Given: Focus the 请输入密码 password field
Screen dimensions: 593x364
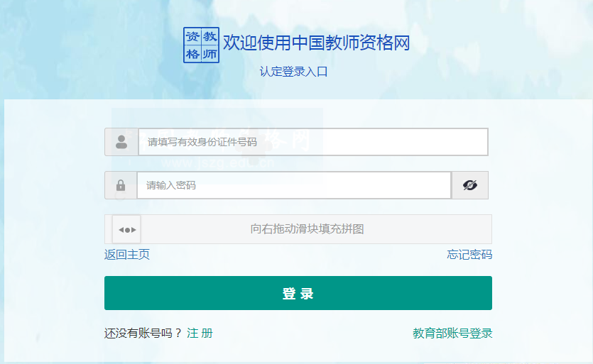Looking at the screenshot, I should tap(294, 185).
